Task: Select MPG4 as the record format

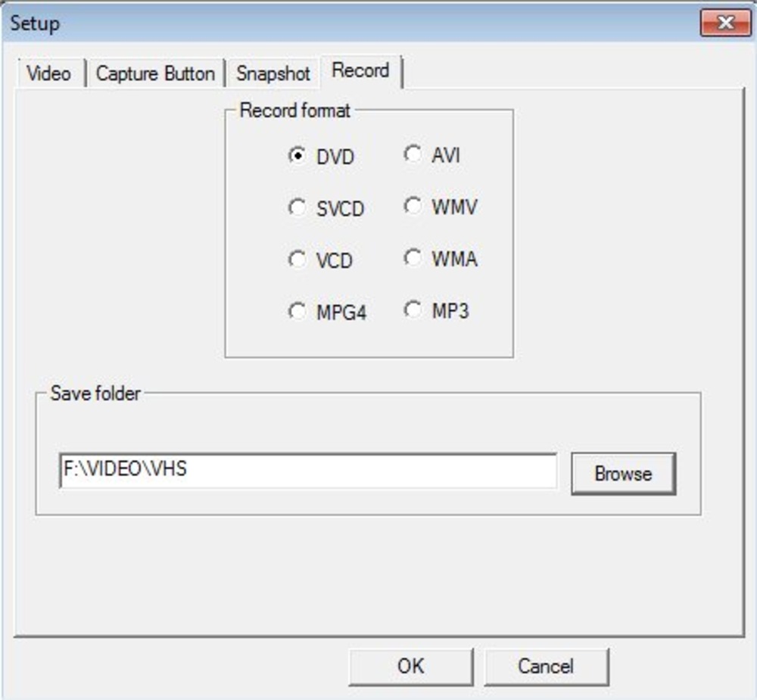Action: [x=298, y=311]
